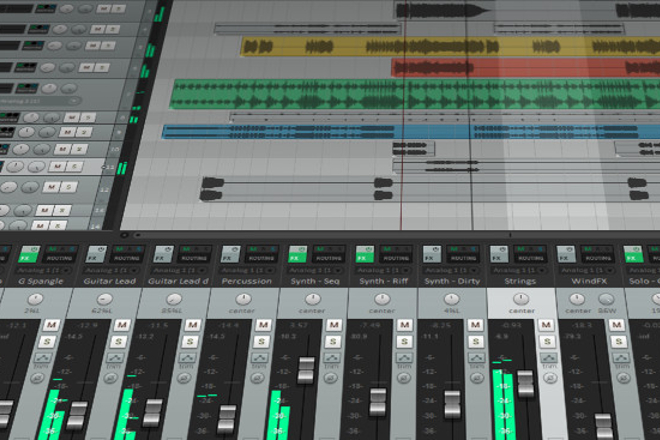Mute the Guitar Lead channel
The image size is (660, 440).
[121, 326]
